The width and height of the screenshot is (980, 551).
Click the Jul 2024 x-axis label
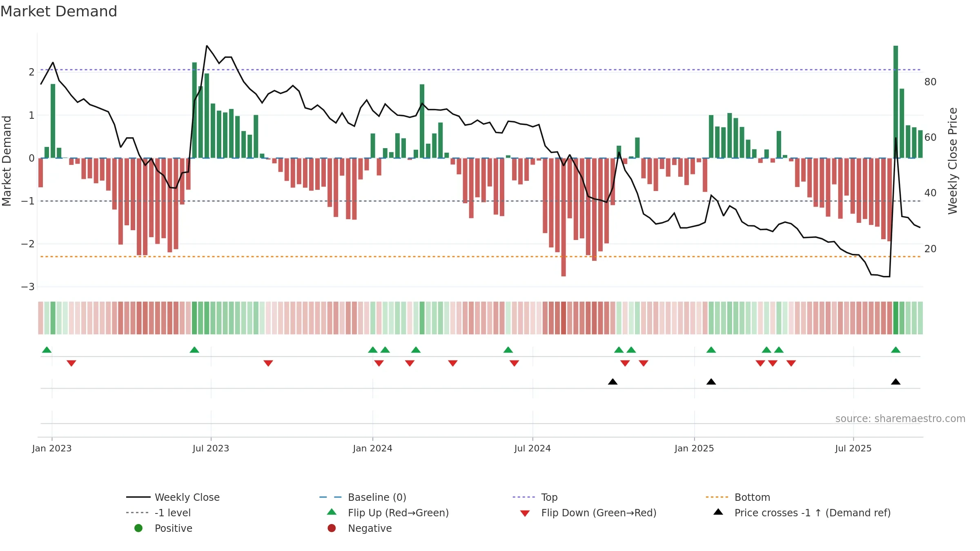(x=532, y=448)
